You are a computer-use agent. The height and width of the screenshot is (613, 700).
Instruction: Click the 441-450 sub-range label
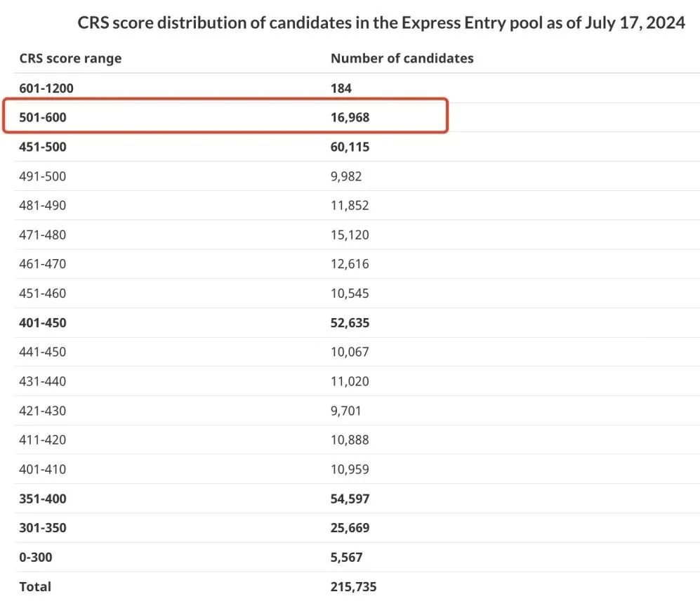tap(42, 352)
